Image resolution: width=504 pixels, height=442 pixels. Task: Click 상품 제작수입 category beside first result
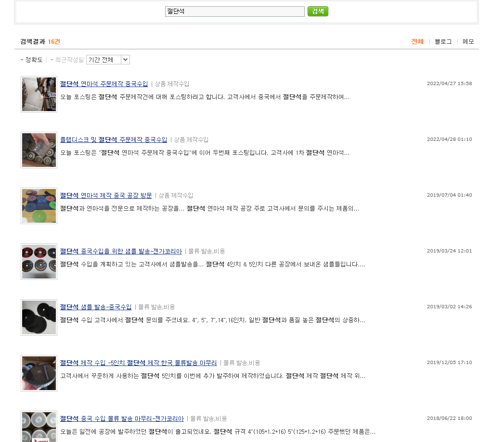point(172,84)
